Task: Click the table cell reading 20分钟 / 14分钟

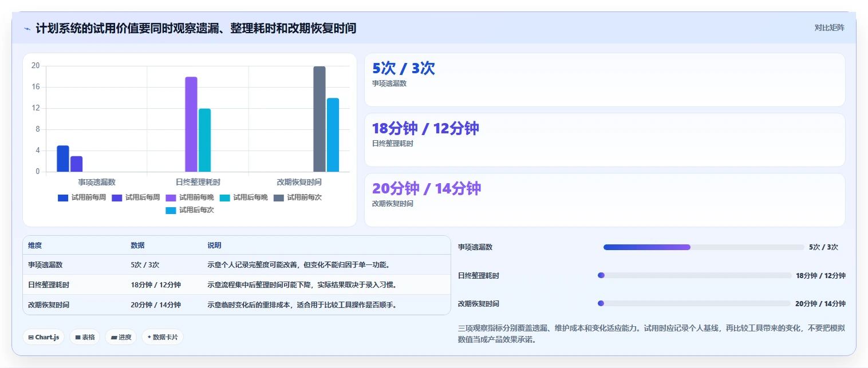Action: pyautogui.click(x=156, y=305)
